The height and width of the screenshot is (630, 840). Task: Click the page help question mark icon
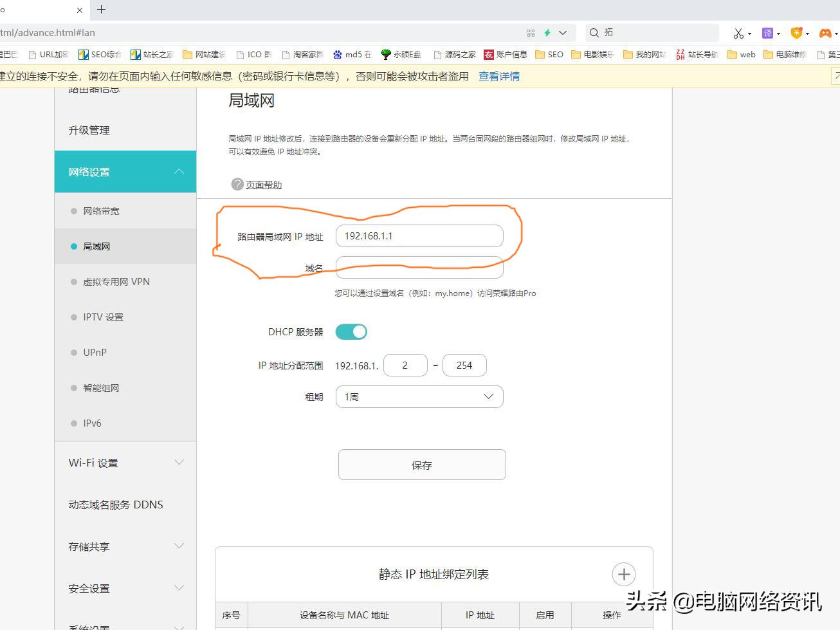pos(237,184)
